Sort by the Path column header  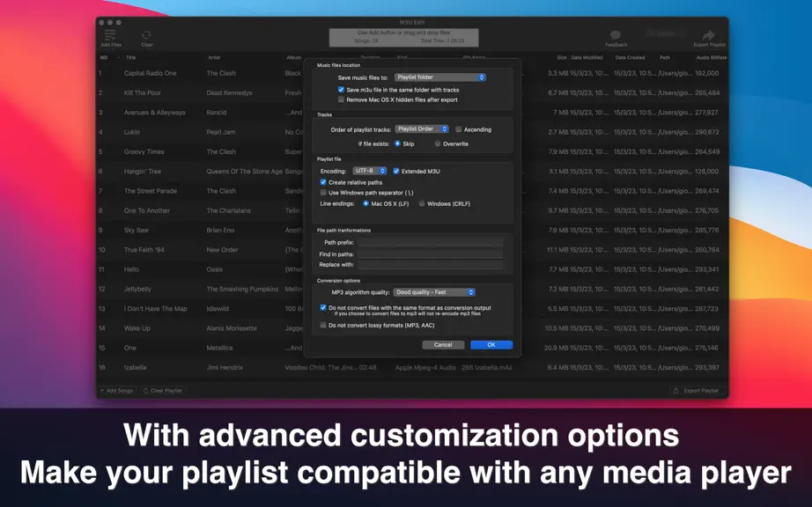(x=664, y=57)
